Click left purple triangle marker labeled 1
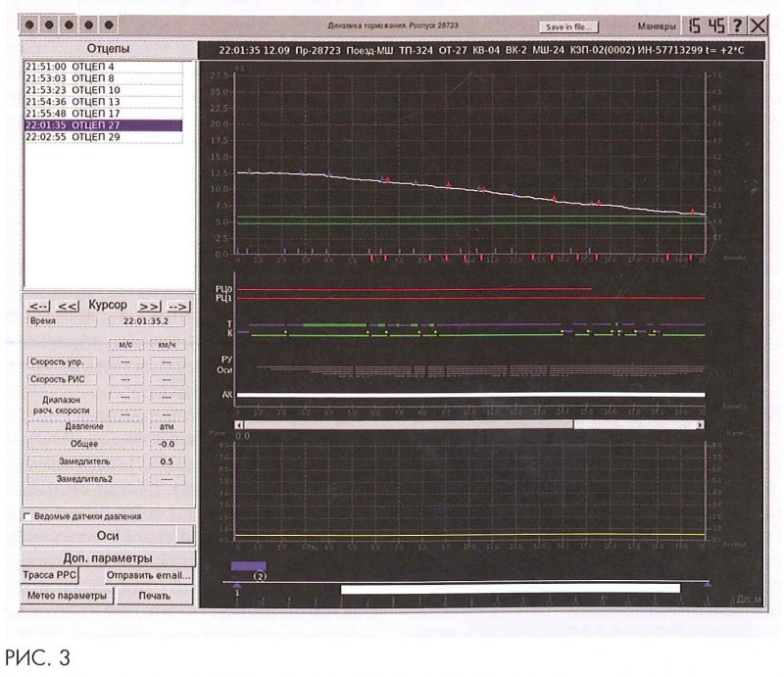 237,585
